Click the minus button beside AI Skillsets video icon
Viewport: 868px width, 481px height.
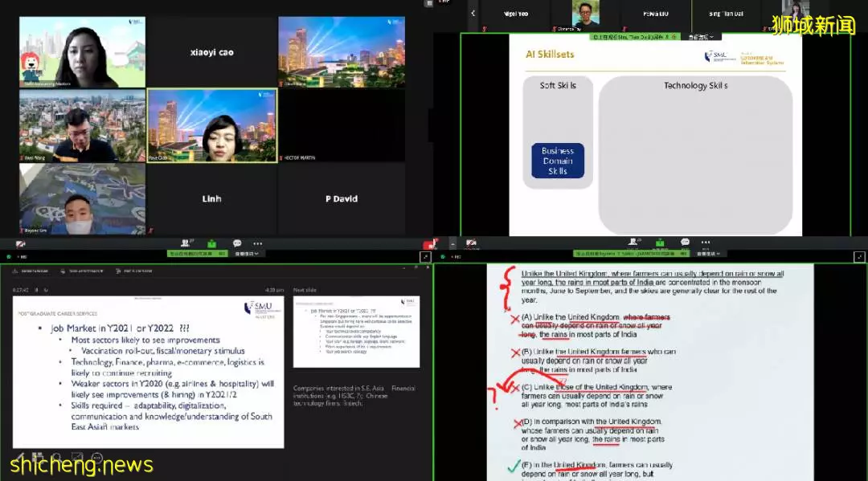[x=452, y=243]
